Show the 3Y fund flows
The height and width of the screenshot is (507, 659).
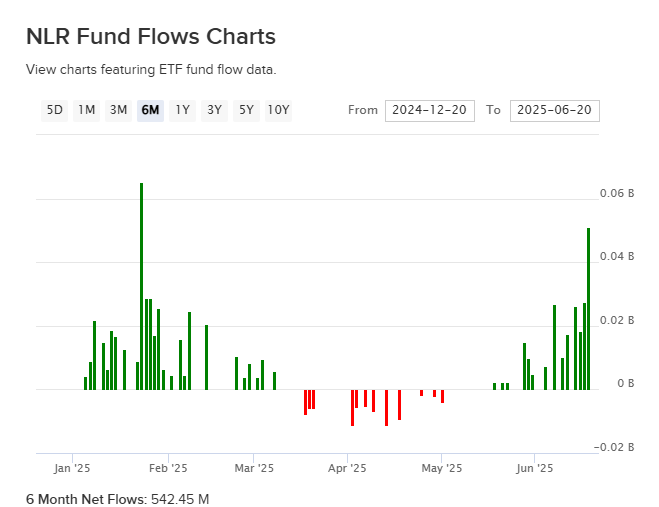pos(214,110)
